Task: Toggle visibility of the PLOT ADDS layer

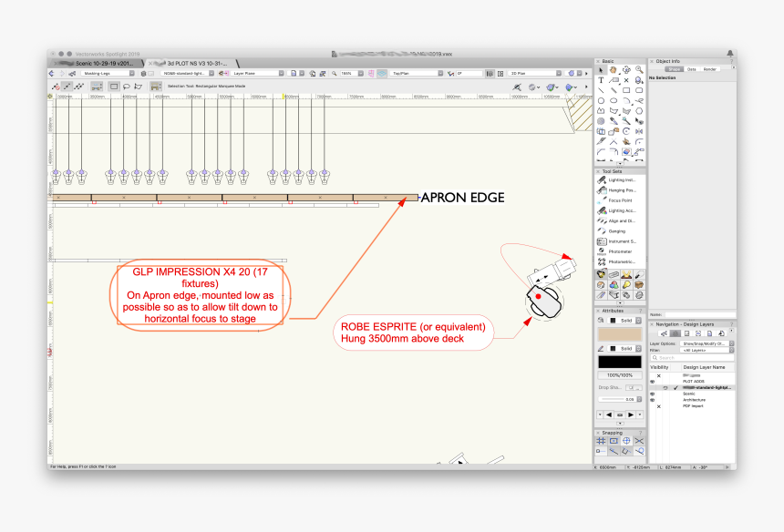Action: tap(652, 382)
